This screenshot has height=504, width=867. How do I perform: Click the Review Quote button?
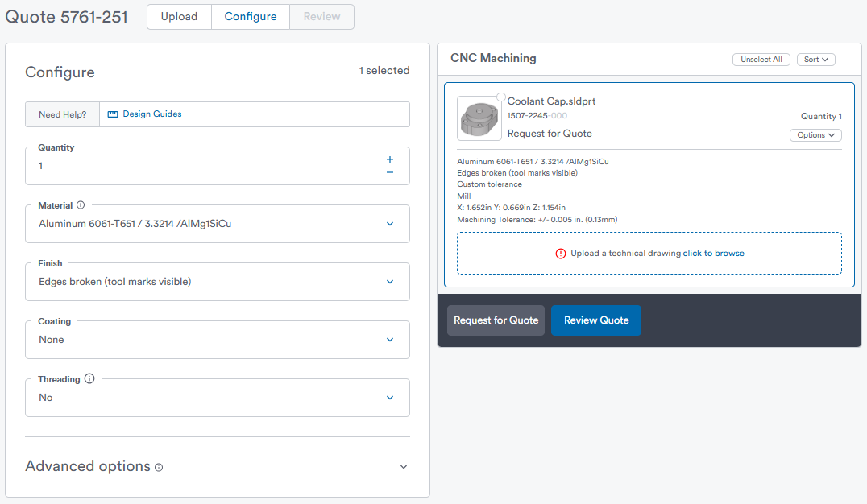pyautogui.click(x=596, y=320)
